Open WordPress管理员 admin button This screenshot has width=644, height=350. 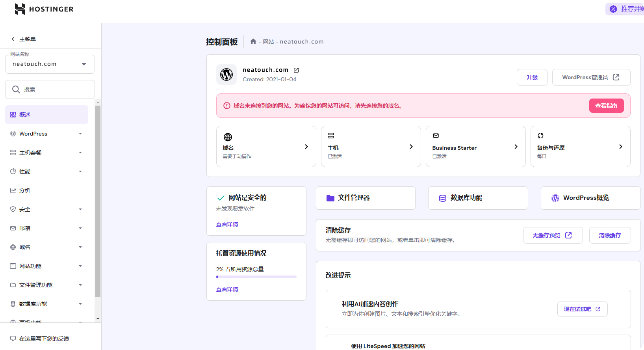pyautogui.click(x=591, y=77)
